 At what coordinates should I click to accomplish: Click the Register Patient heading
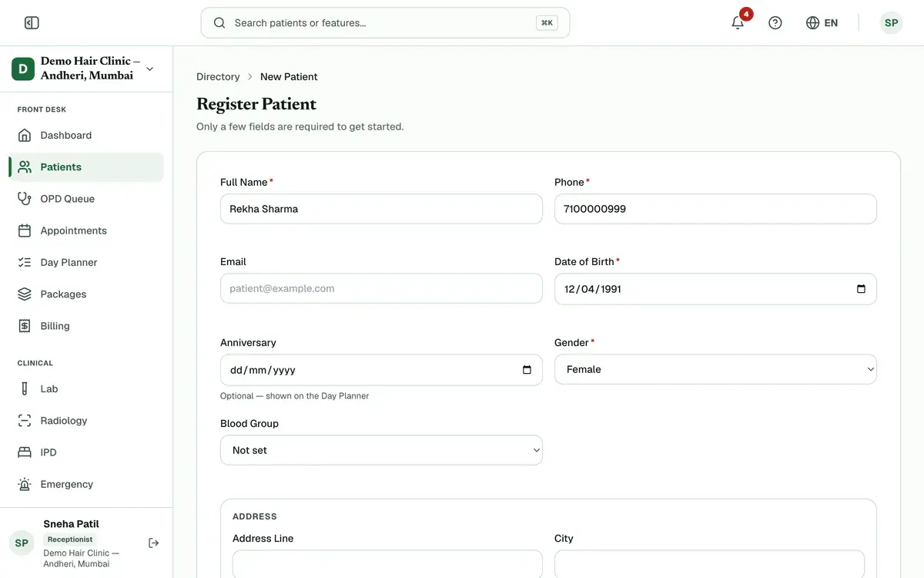coord(256,104)
